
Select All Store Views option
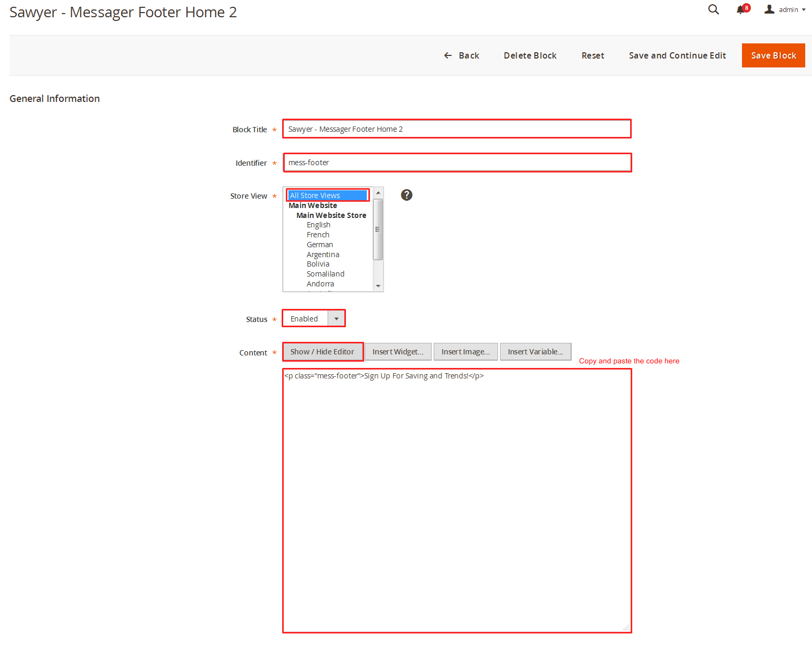click(328, 195)
